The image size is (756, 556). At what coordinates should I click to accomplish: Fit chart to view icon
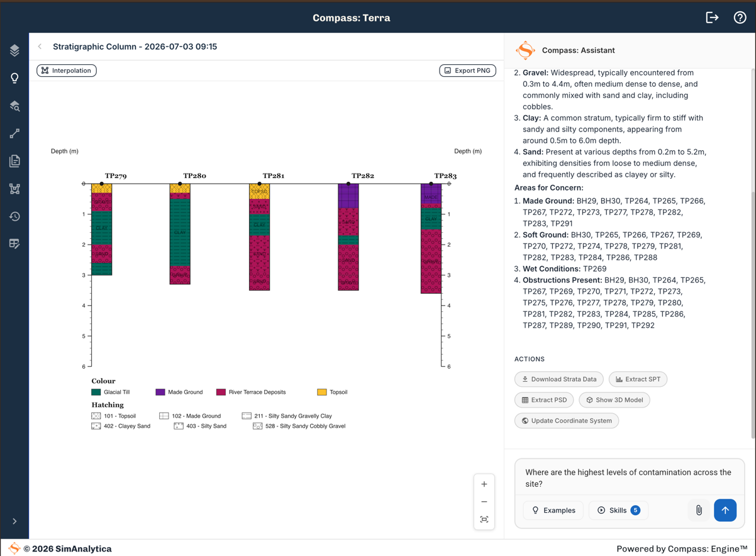click(484, 520)
